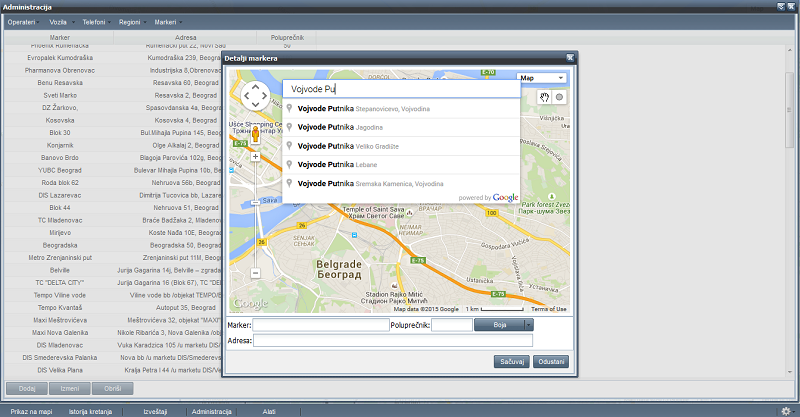This screenshot has width=800, height=417.
Task: Select the YUBC Beograd row
Action: [113, 170]
